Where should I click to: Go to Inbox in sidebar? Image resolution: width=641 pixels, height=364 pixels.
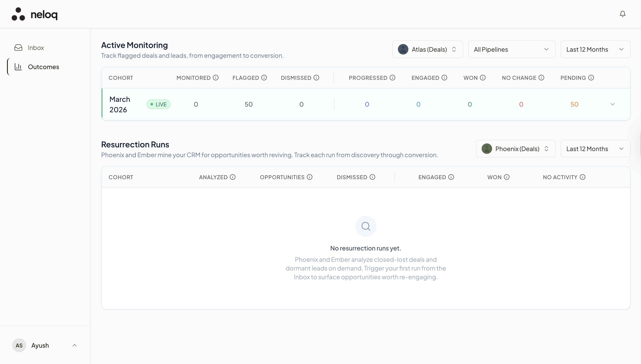[x=36, y=48]
